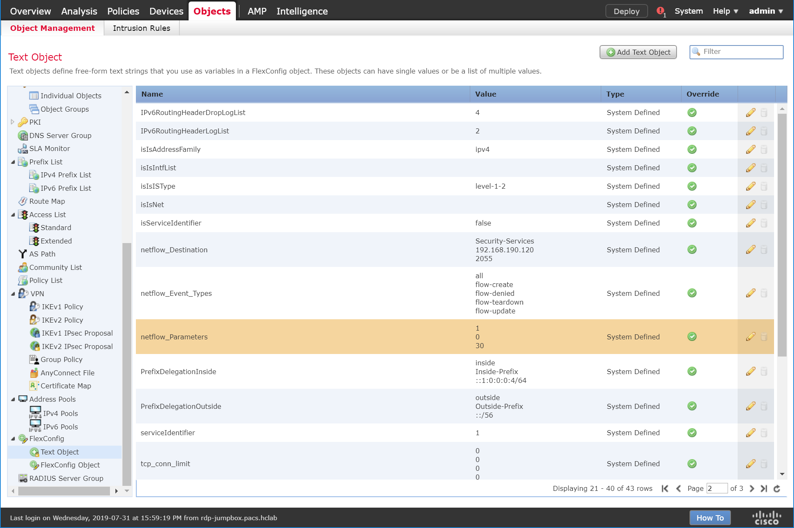
Task: Refresh the text object table
Action: point(777,489)
